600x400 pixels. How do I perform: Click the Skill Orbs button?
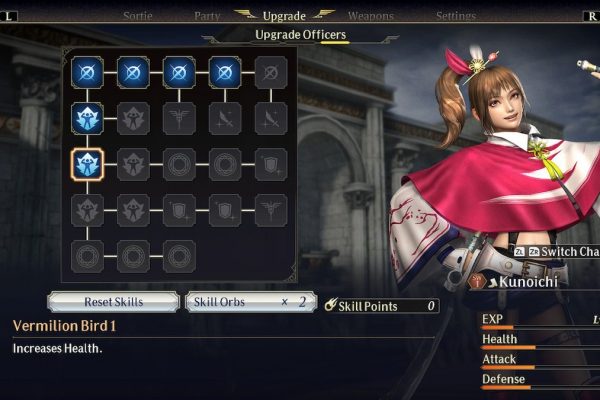pyautogui.click(x=251, y=302)
